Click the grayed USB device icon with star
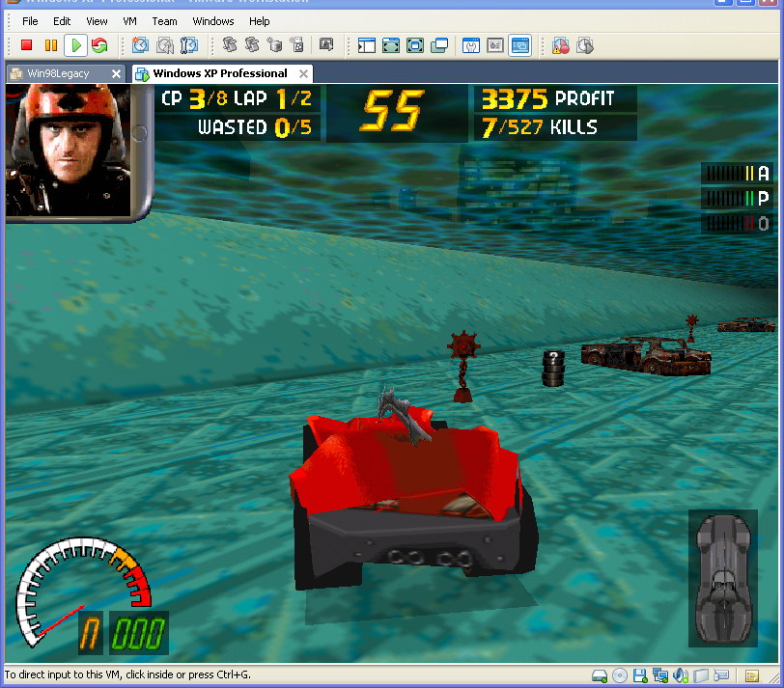 pyautogui.click(x=296, y=45)
